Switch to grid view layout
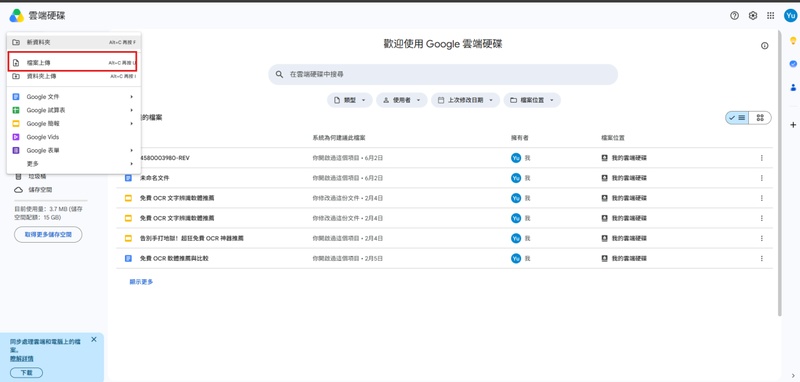 pos(760,118)
